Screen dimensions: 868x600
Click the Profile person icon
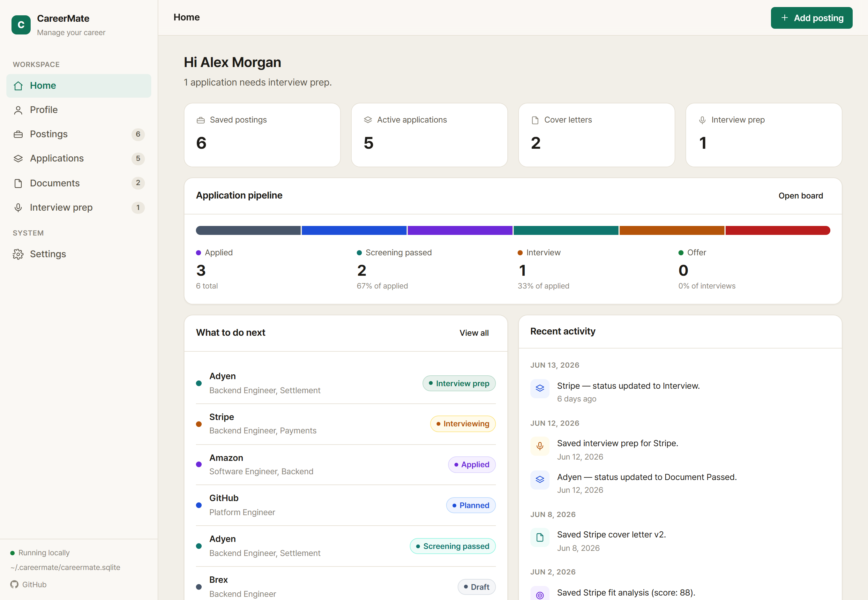[18, 110]
